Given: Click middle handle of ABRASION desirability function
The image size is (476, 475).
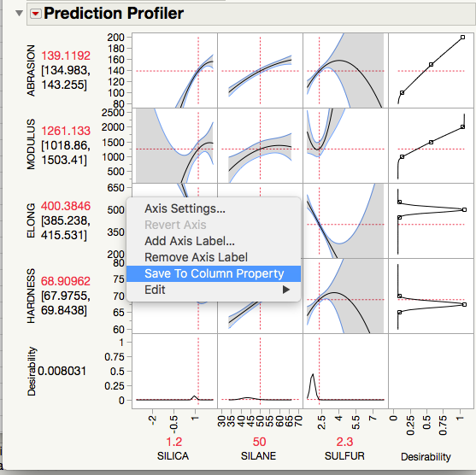Looking at the screenshot, I should click(x=431, y=65).
